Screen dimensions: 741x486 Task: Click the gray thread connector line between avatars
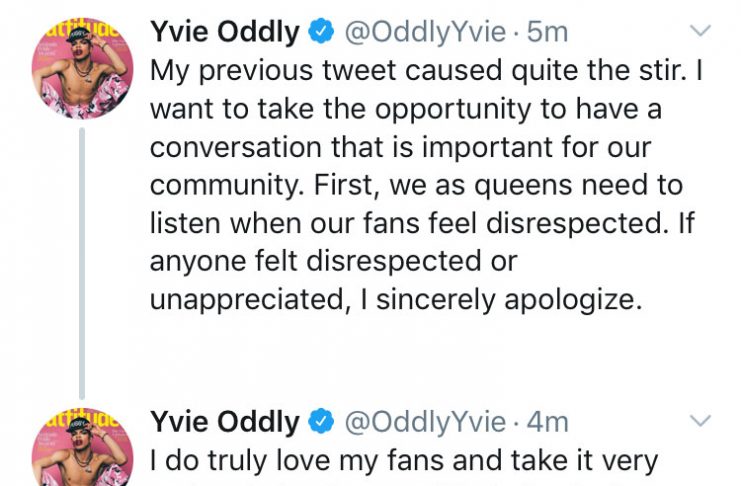(82, 263)
